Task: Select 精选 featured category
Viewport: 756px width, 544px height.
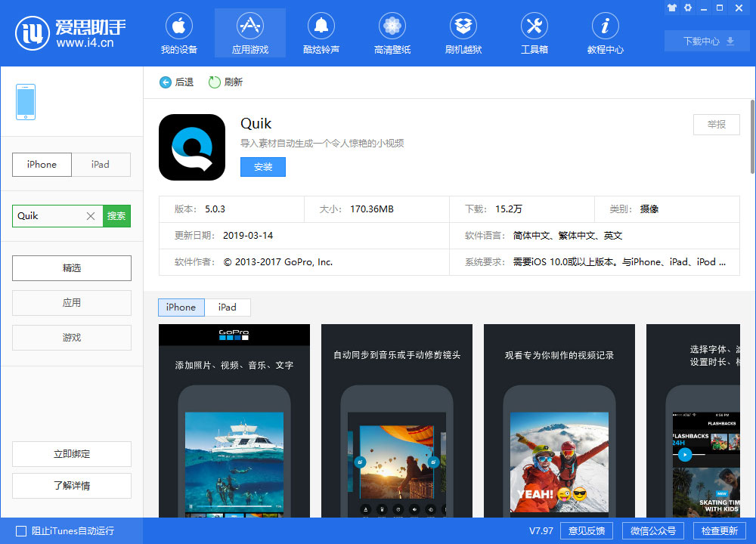Action: click(x=72, y=268)
